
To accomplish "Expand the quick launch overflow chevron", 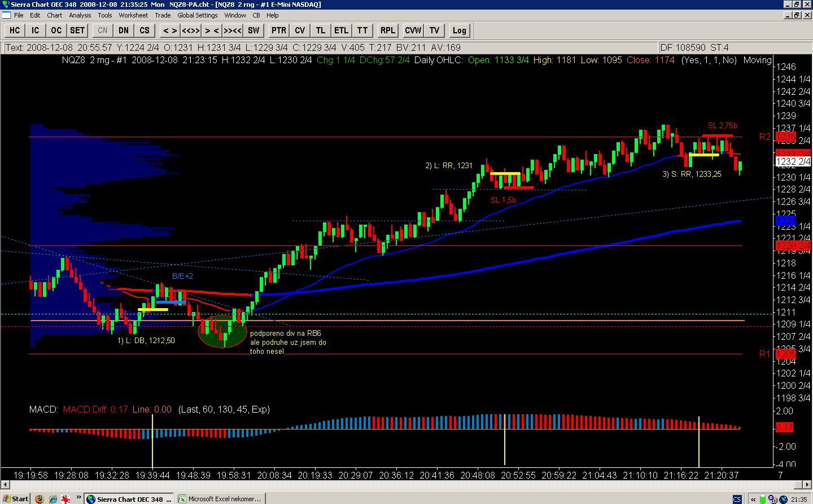I will (79, 498).
